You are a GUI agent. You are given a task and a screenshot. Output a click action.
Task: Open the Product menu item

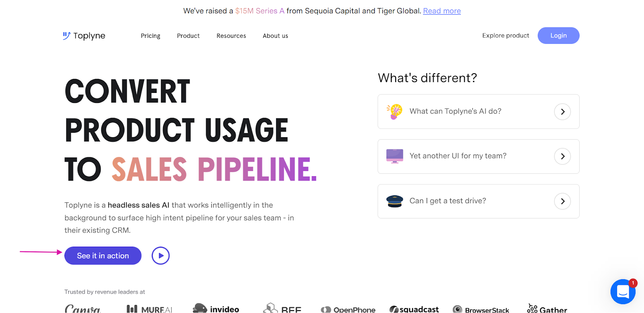coord(188,36)
